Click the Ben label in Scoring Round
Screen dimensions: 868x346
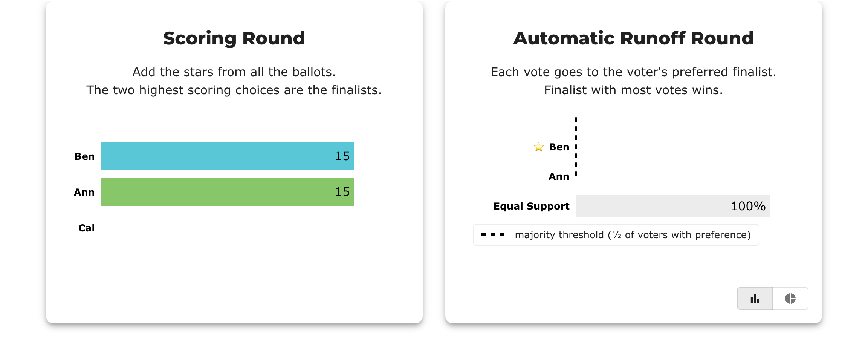(x=84, y=156)
